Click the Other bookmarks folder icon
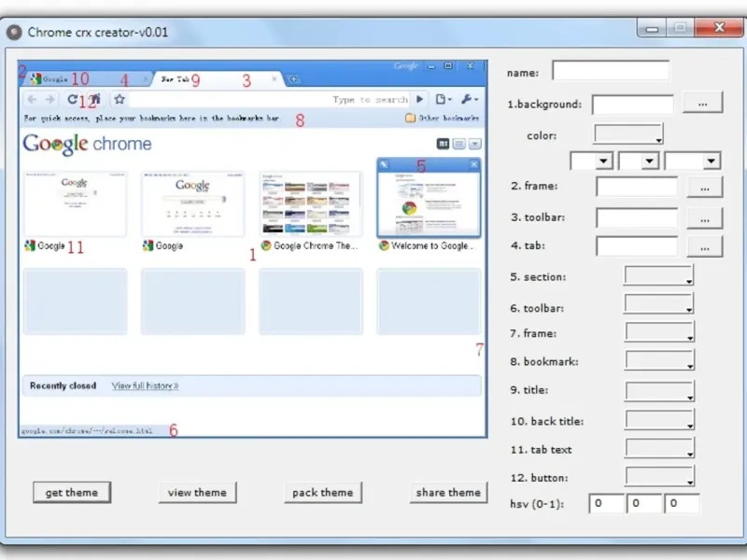This screenshot has height=560, width=747. 410,118
